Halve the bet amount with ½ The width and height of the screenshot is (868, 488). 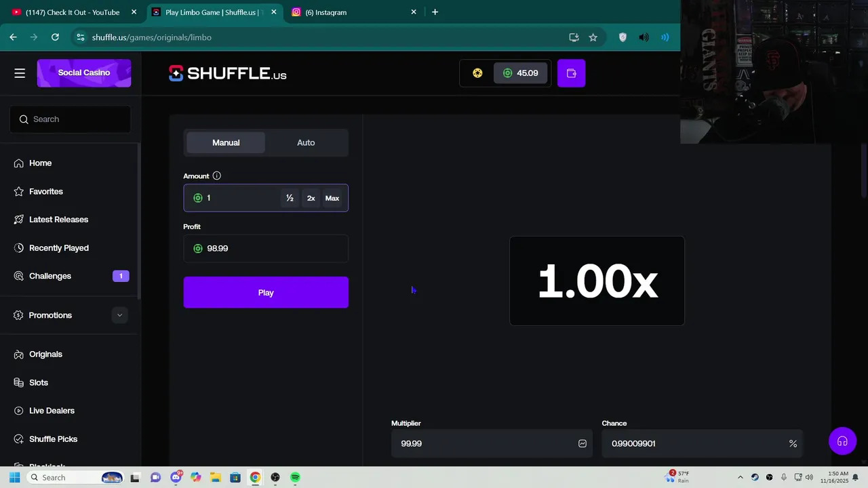[290, 198]
